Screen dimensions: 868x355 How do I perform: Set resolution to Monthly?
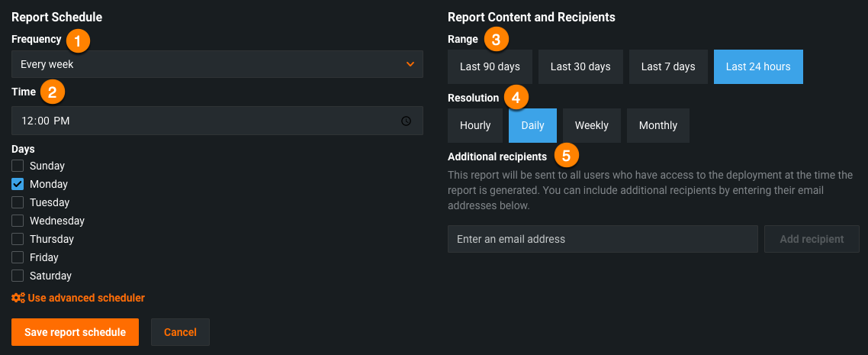[657, 125]
